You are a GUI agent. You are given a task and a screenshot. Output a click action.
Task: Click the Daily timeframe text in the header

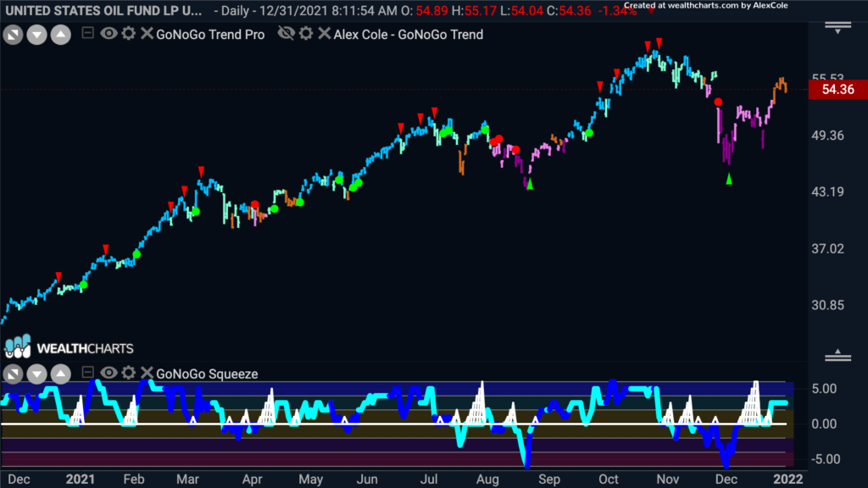coord(236,10)
